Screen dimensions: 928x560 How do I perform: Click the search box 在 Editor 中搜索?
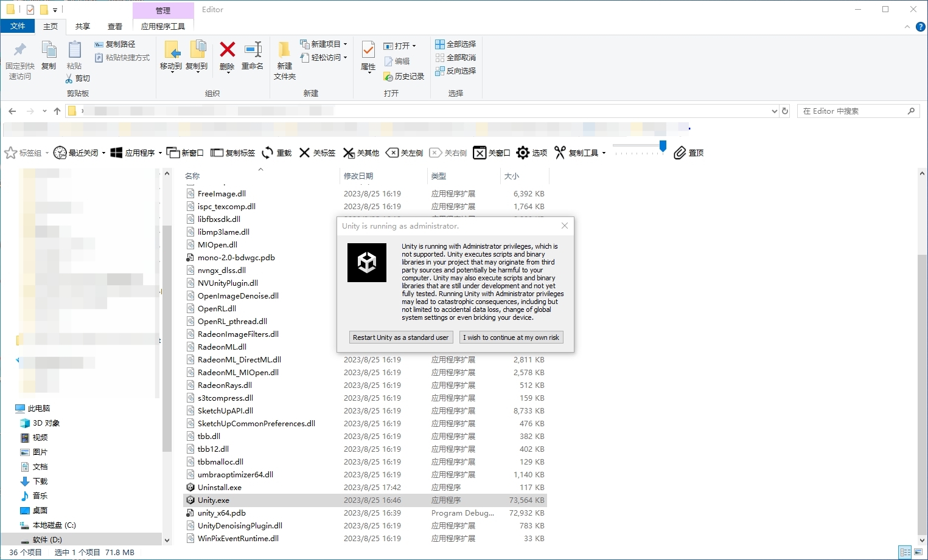(857, 111)
